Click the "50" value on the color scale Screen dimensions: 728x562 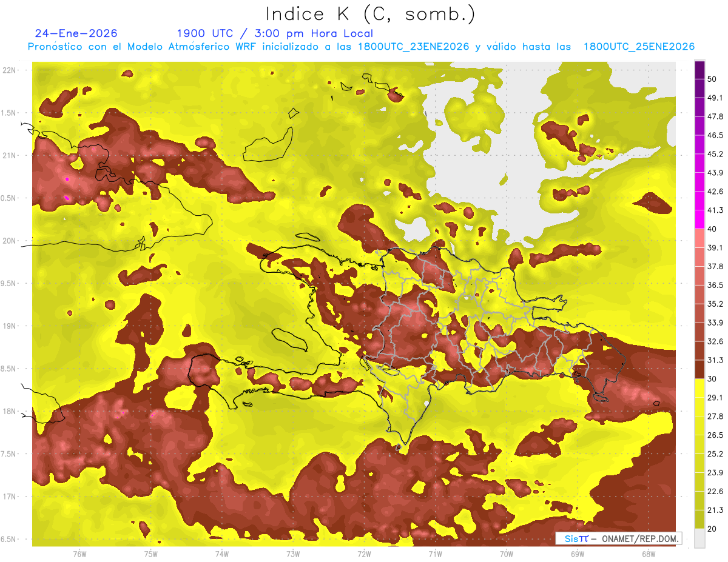coord(713,79)
